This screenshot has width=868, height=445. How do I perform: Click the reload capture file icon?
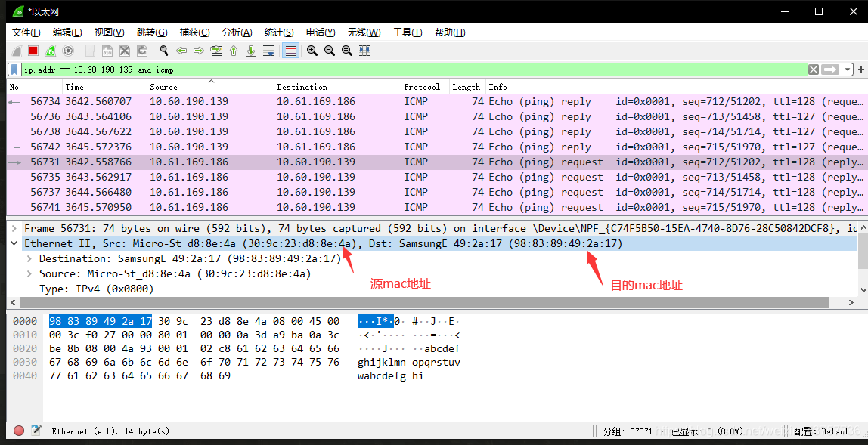pyautogui.click(x=142, y=51)
